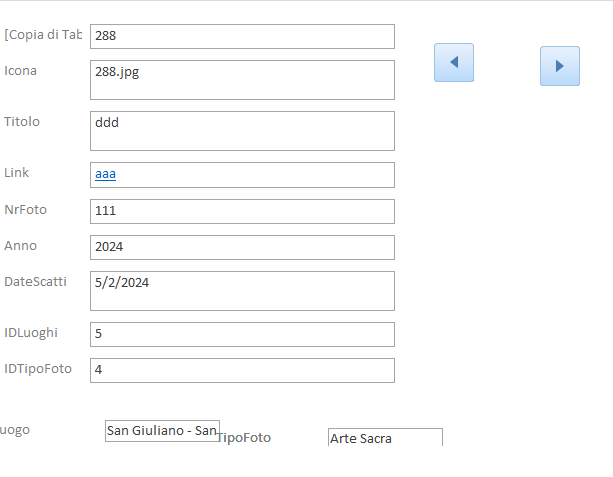This screenshot has height=477, width=613.
Task: Click the Titolo label
Action: (x=22, y=122)
